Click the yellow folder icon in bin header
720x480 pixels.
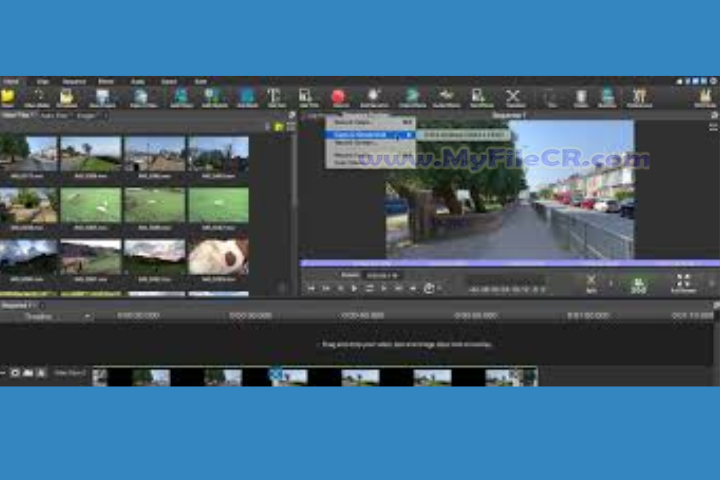279,127
